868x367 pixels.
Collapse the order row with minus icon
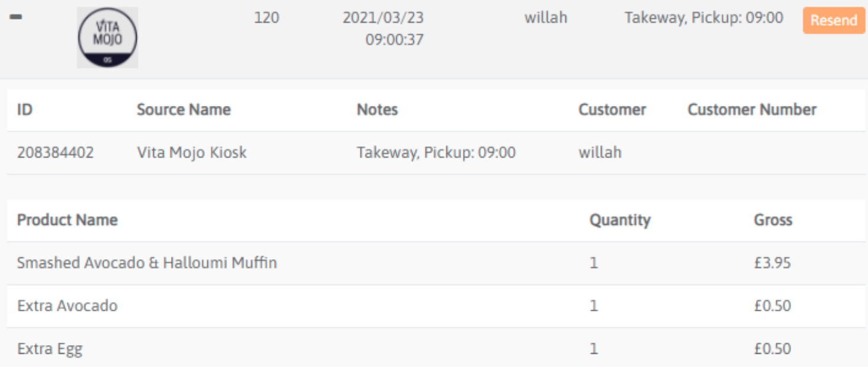click(16, 17)
